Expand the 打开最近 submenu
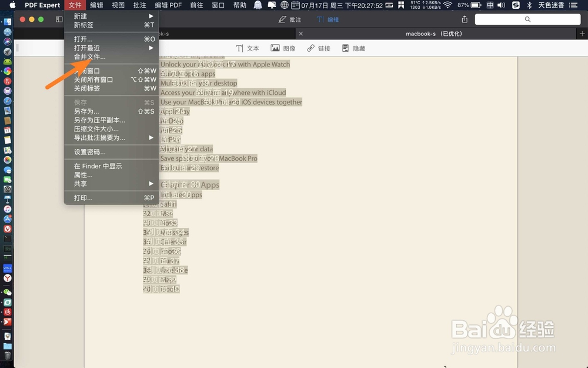Viewport: 588px width, 368px height. coord(112,48)
